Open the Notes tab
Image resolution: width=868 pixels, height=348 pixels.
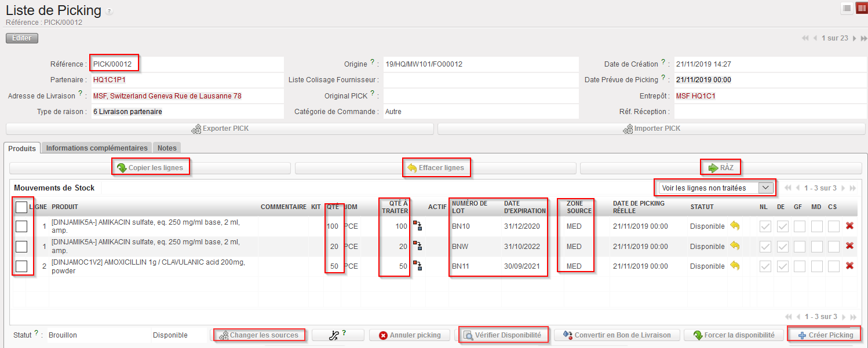click(x=167, y=148)
